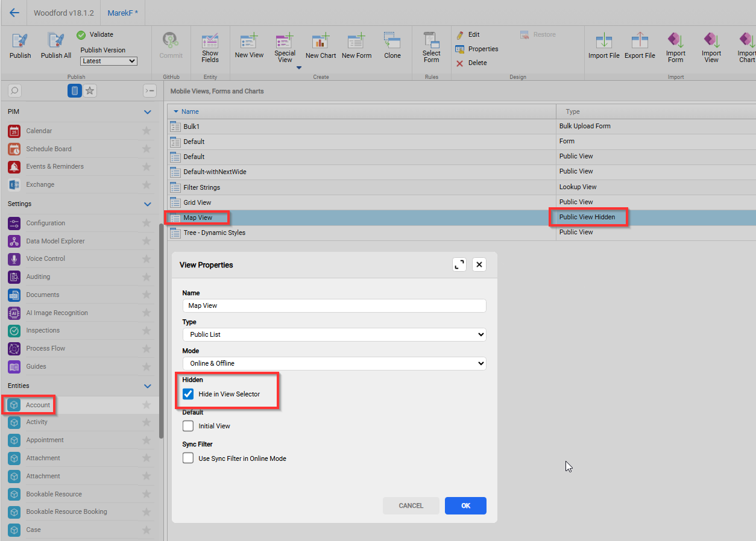Open the Mode dropdown showing Online & Offline
The height and width of the screenshot is (541, 756).
tap(334, 363)
